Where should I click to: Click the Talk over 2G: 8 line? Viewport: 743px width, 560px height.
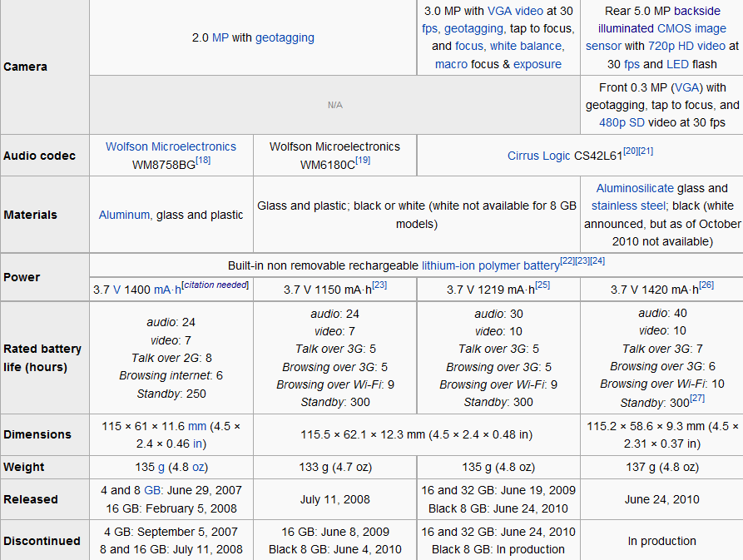pyautogui.click(x=171, y=358)
